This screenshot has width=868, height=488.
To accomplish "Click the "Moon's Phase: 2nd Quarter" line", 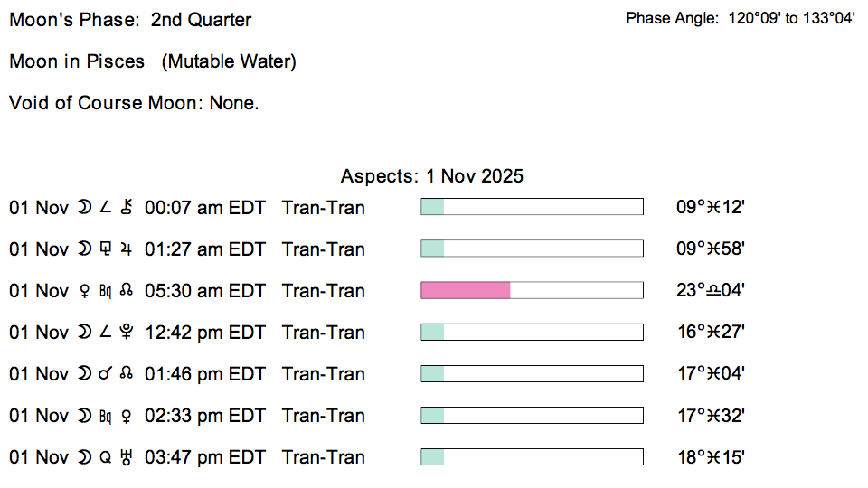I will pos(130,20).
